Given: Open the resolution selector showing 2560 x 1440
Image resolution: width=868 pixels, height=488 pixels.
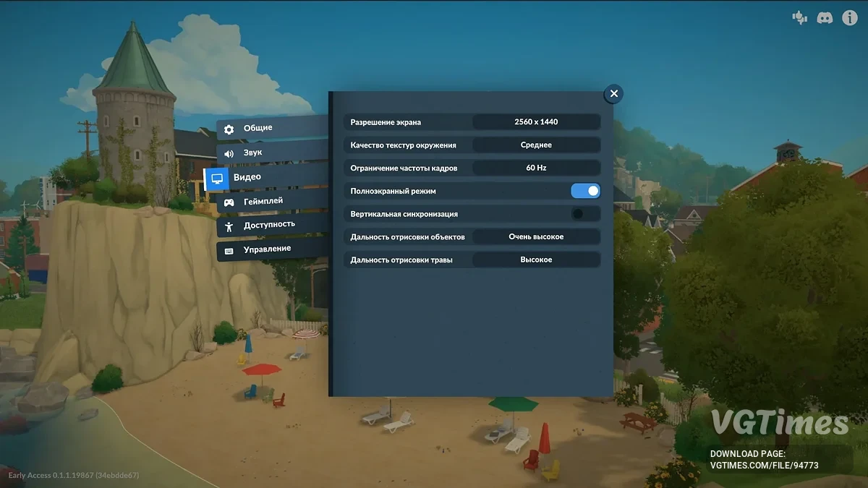Looking at the screenshot, I should tap(536, 122).
